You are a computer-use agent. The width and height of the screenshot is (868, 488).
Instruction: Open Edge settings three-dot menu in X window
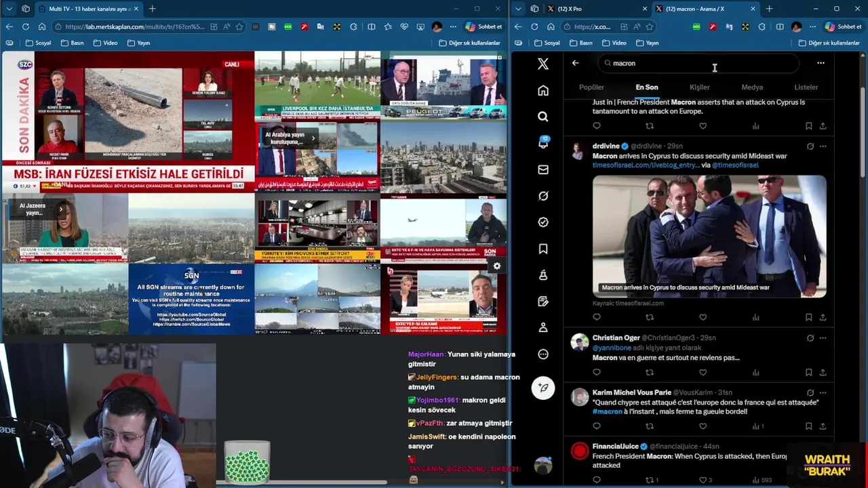[812, 26]
